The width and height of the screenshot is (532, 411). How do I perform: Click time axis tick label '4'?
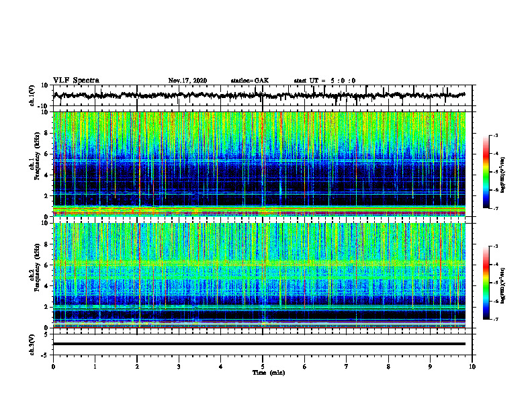pos(221,367)
